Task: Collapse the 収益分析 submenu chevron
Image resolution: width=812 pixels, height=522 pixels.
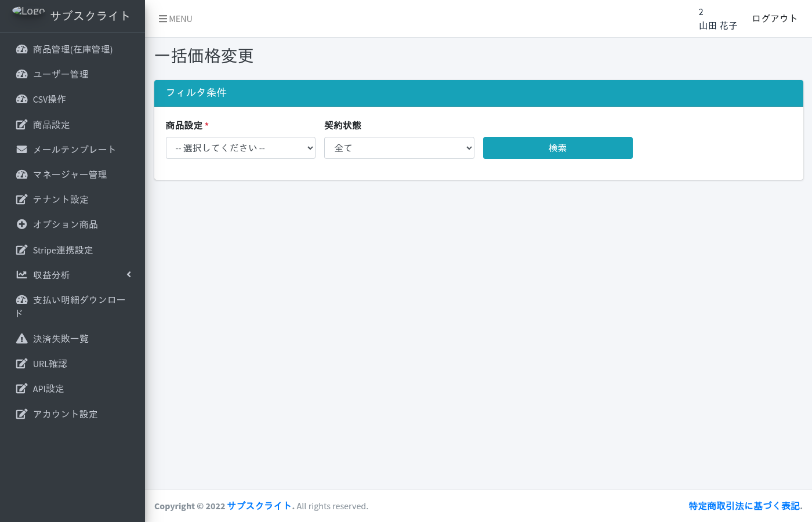Action: (128, 274)
